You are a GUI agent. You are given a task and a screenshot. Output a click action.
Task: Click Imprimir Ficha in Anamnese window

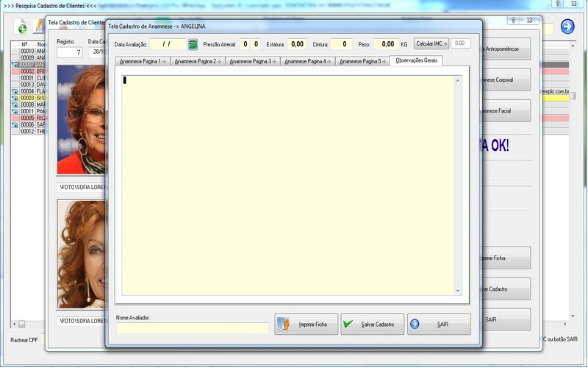pos(306,324)
